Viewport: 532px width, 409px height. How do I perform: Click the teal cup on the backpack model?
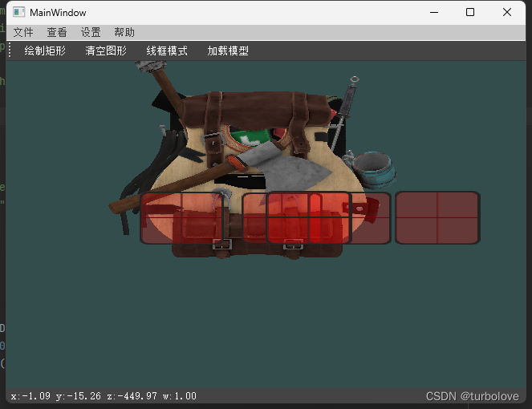(372, 168)
